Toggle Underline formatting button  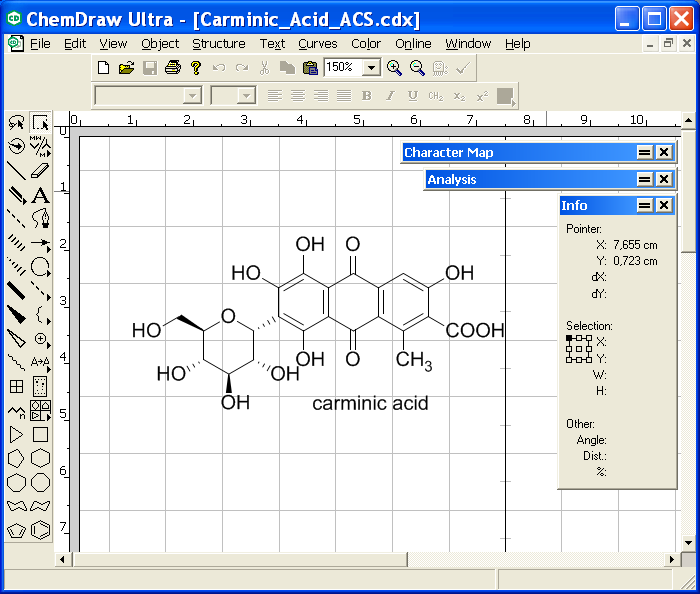pos(413,96)
